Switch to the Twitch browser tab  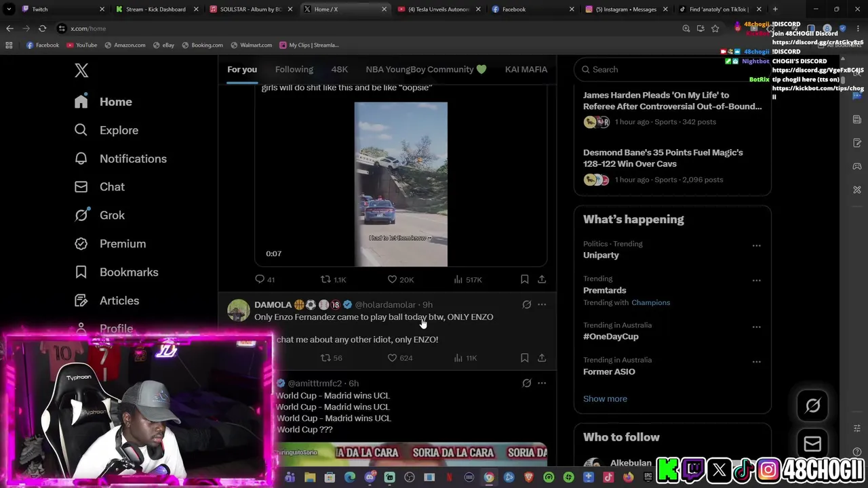61,9
